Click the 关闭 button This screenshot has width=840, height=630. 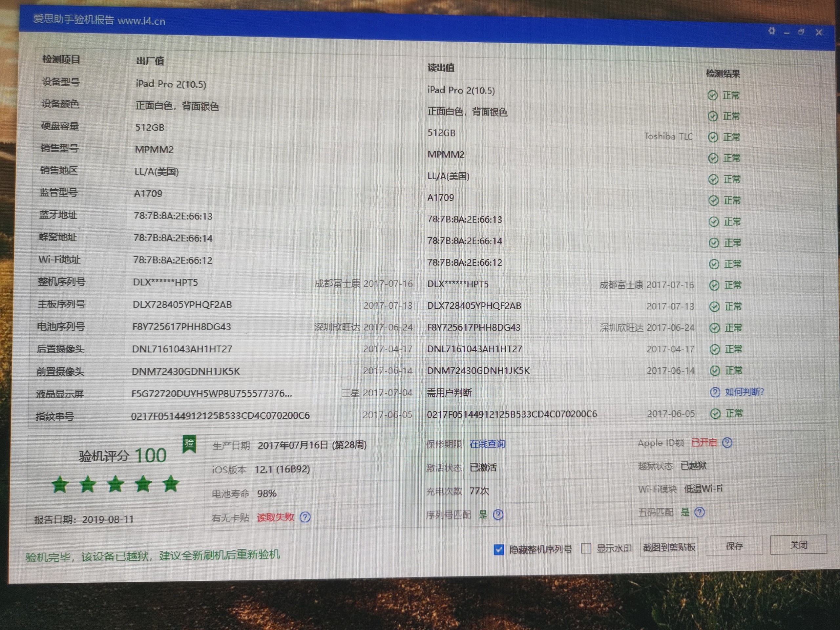pyautogui.click(x=798, y=545)
